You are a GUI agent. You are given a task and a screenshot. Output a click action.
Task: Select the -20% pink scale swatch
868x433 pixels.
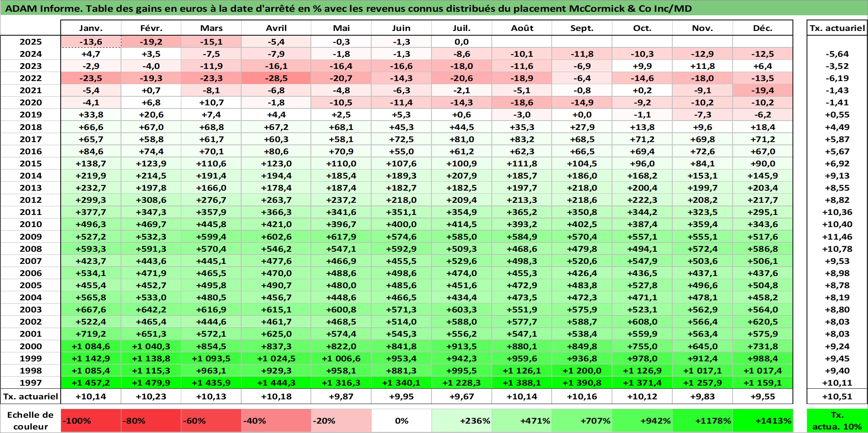pos(341,420)
